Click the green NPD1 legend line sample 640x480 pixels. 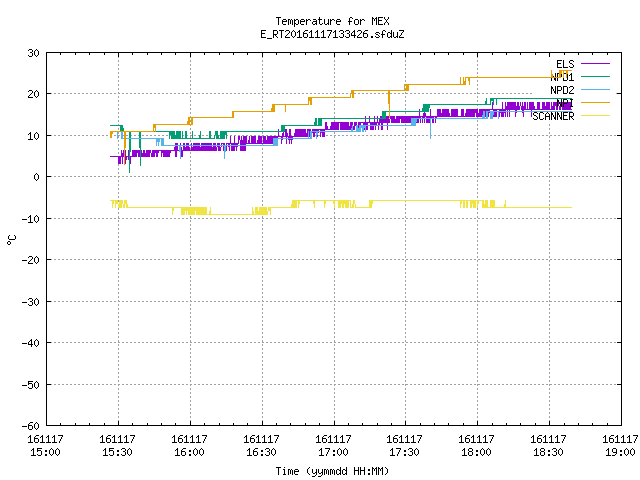(595, 77)
